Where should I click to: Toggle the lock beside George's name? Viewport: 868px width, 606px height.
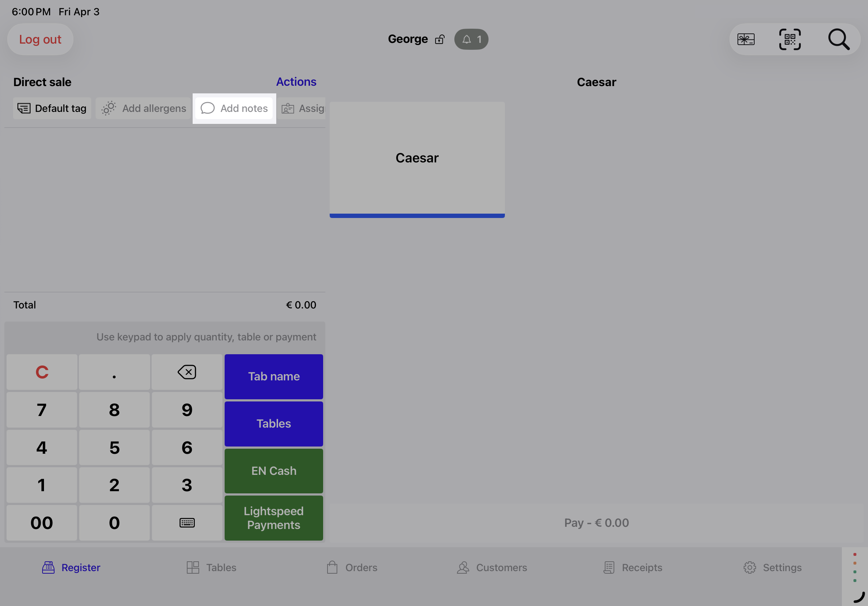click(440, 39)
